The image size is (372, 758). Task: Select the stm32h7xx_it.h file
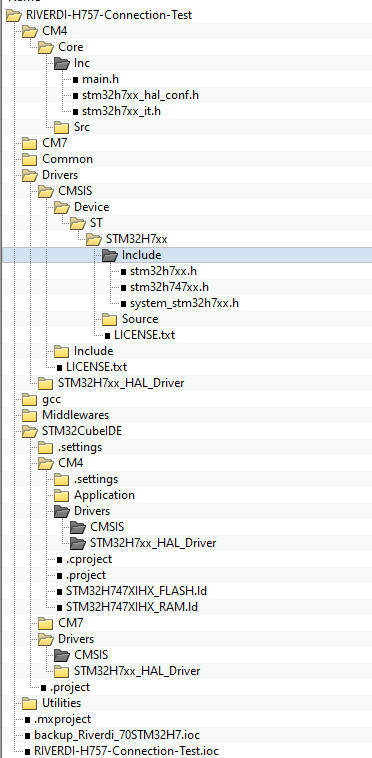pos(121,111)
